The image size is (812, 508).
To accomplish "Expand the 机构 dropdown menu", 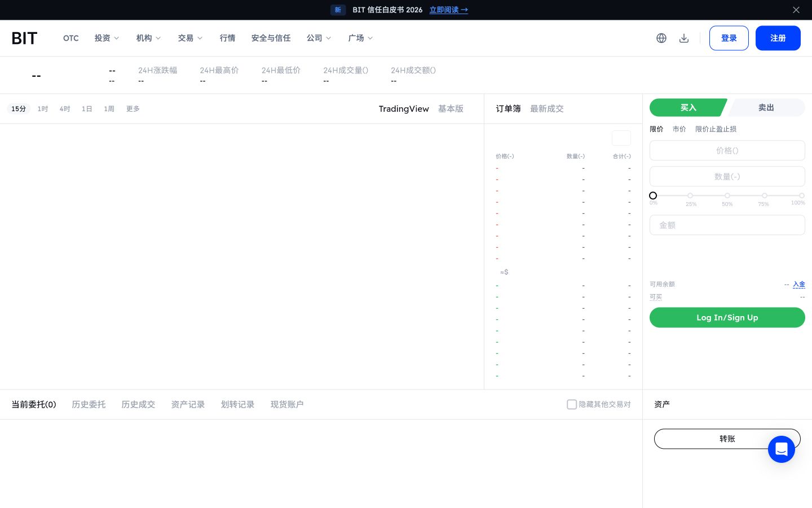I will 149,38.
